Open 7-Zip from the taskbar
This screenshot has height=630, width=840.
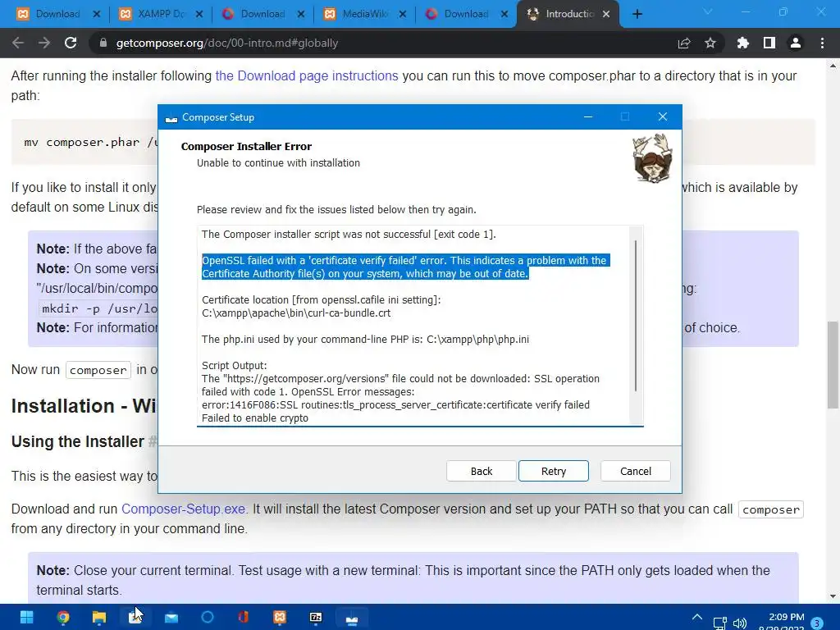coord(316,618)
